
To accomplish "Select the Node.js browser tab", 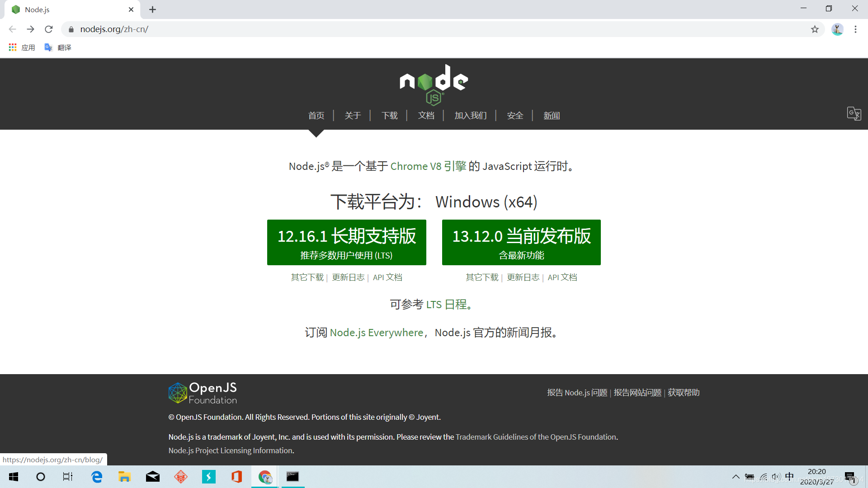I will [x=72, y=9].
